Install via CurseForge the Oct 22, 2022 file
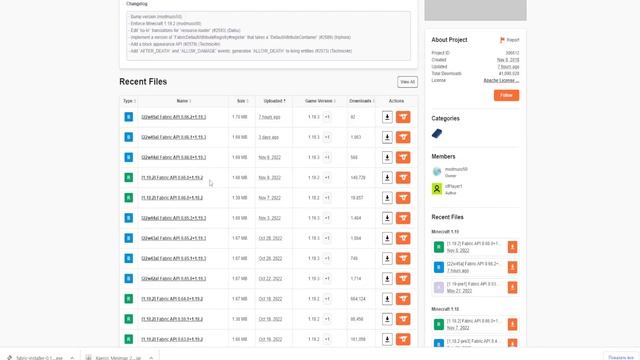The width and height of the screenshot is (640, 360). pos(403,279)
